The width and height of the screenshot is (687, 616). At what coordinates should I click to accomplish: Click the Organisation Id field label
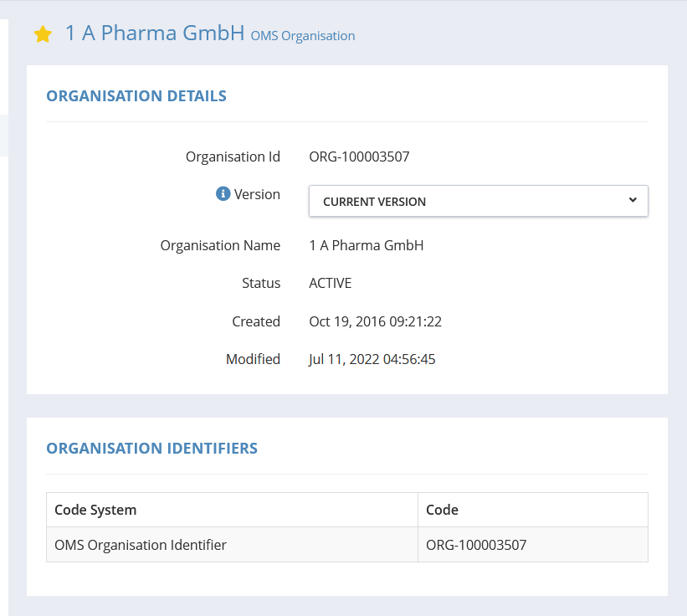click(x=233, y=157)
